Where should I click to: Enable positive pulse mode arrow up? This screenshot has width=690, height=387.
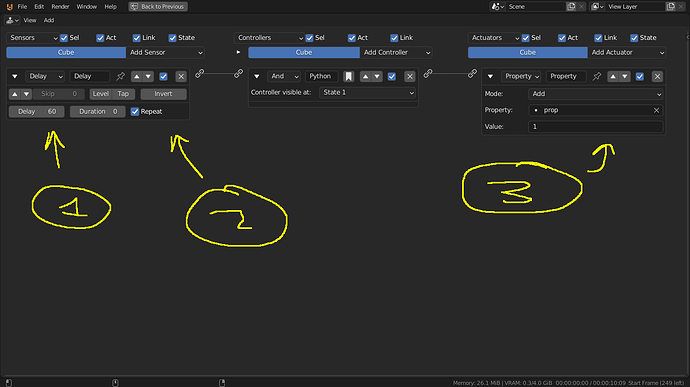(x=15, y=94)
